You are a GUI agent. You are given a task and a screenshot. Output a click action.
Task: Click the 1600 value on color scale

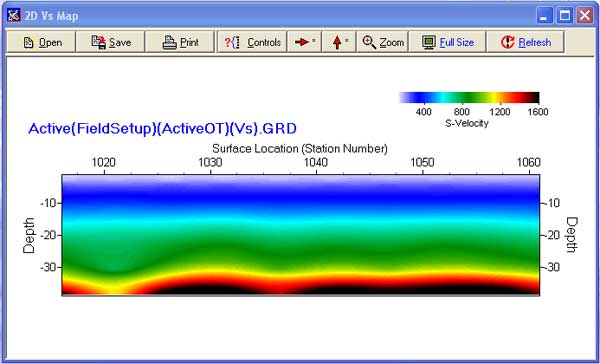pos(538,112)
